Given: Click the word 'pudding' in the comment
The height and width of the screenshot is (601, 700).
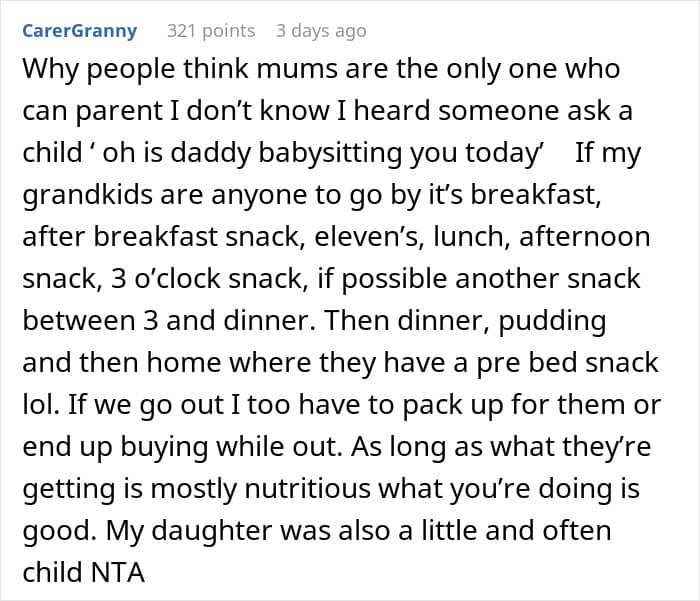Looking at the screenshot, I should click(552, 321).
